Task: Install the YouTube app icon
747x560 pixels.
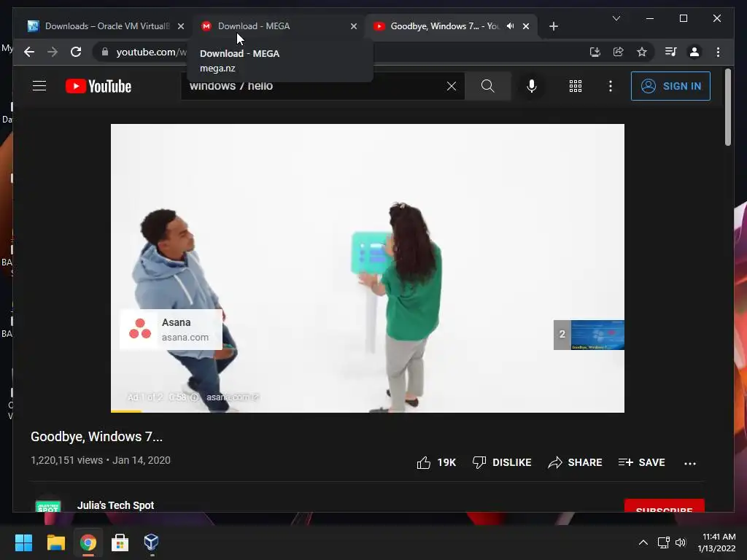Action: [595, 52]
